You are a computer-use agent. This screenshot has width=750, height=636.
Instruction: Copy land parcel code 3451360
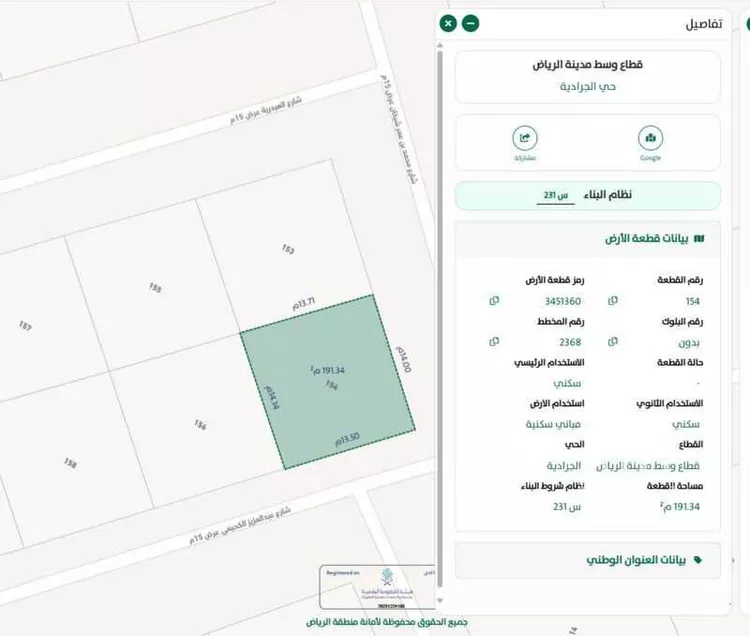[x=494, y=301]
